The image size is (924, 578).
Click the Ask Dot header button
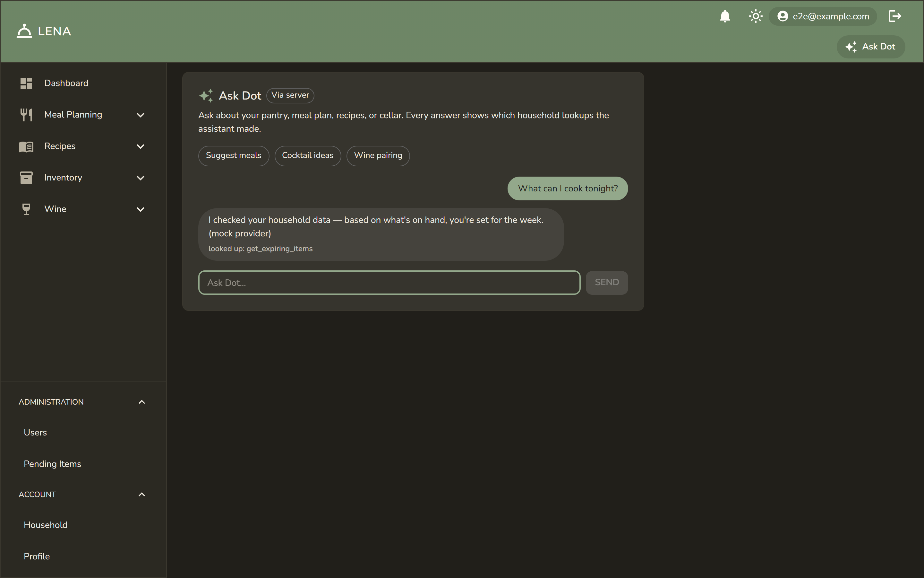[870, 47]
